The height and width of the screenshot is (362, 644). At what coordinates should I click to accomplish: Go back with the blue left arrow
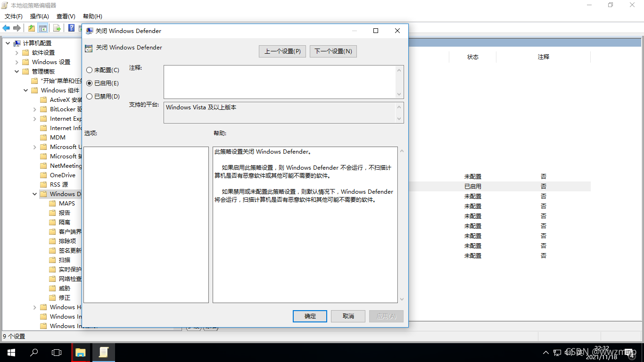[6, 28]
